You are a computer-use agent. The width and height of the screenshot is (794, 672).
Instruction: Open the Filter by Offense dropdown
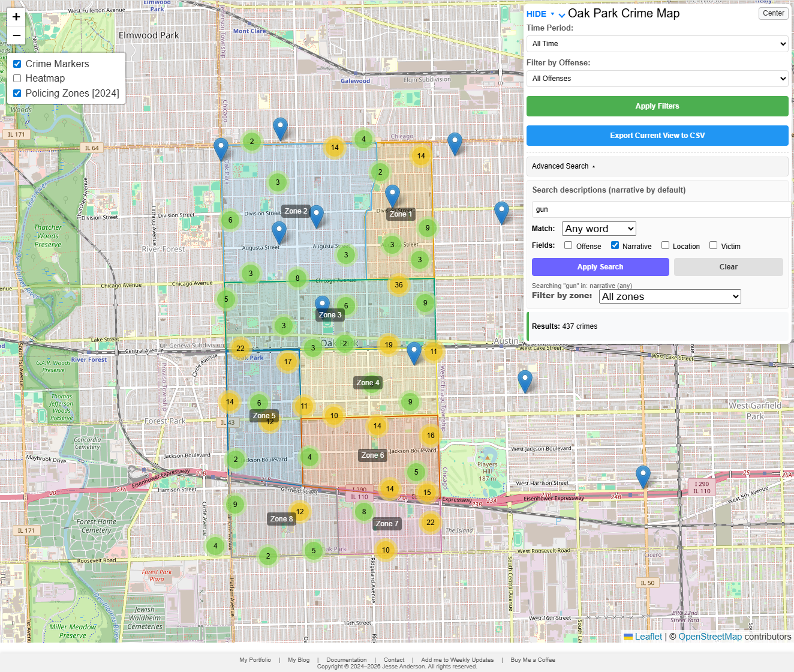657,79
